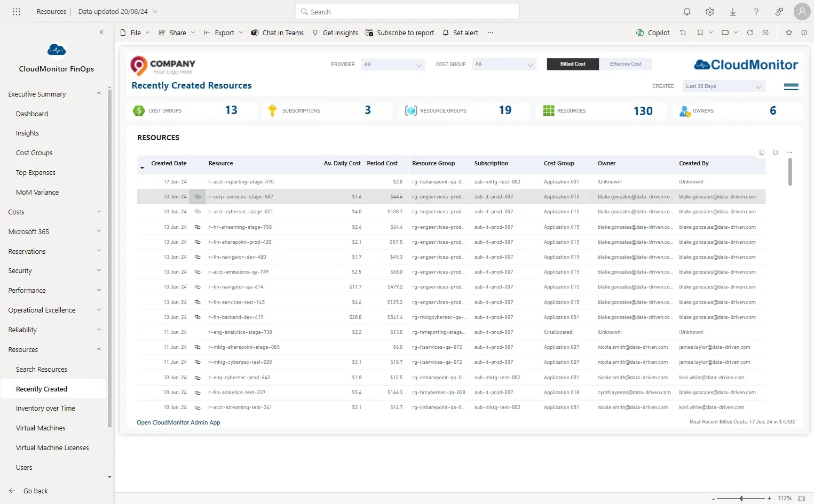Image resolution: width=814 pixels, height=504 pixels.
Task: Click the zoom in plus button
Action: (769, 499)
